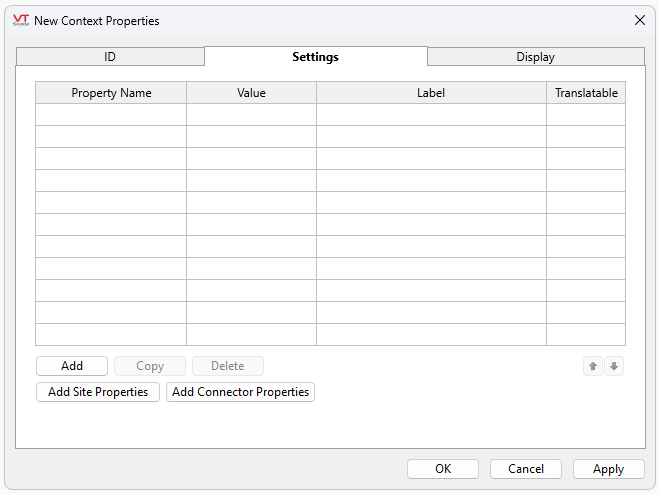
Task: Select the Settings tab
Action: click(x=316, y=56)
